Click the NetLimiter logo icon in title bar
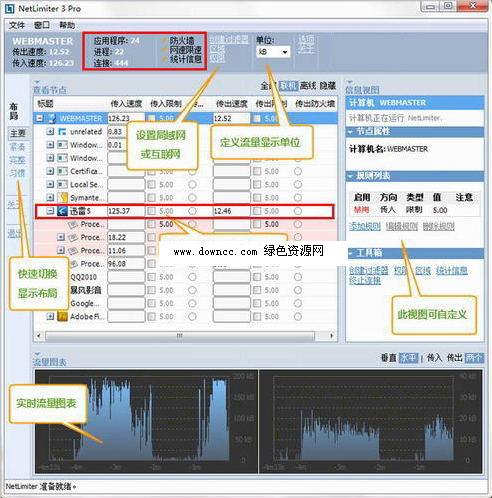 10,8
